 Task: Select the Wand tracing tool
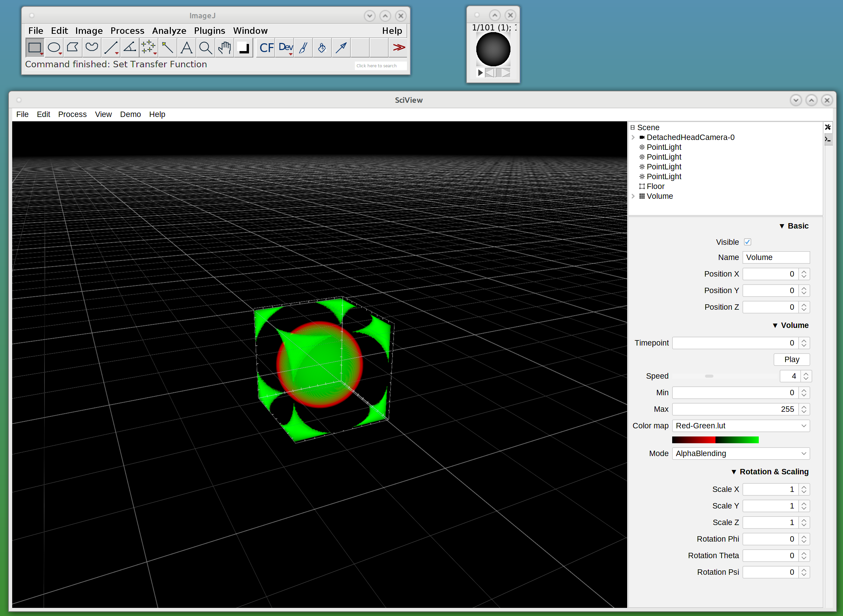pos(167,48)
